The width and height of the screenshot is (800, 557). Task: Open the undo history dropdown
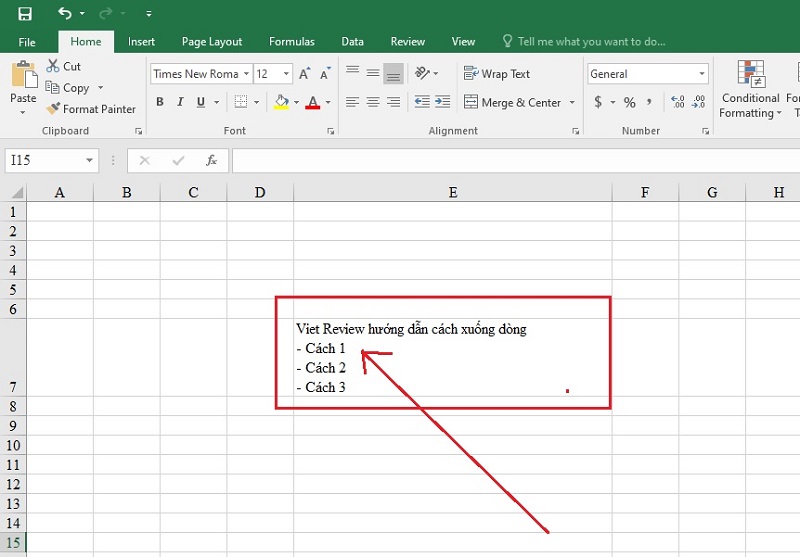(x=82, y=14)
